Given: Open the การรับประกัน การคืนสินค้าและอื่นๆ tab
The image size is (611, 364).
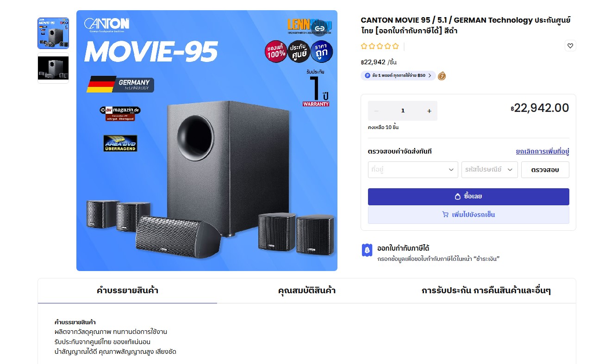Looking at the screenshot, I should pyautogui.click(x=486, y=291).
